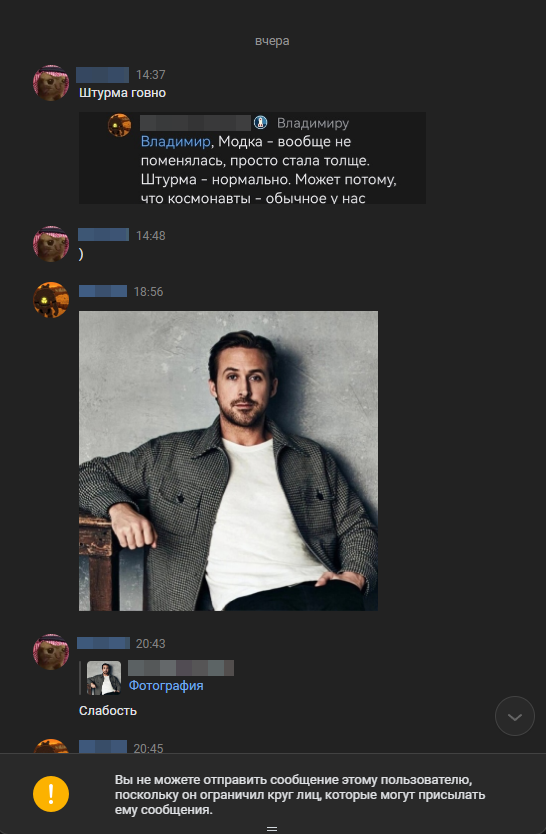The image size is (546, 834).
Task: Click the drag handle at bottom edge
Action: (x=272, y=828)
